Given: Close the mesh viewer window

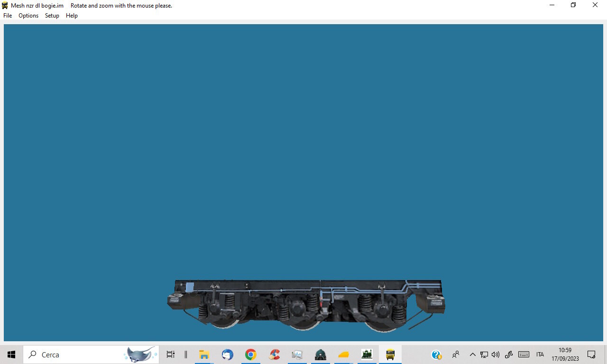Looking at the screenshot, I should [595, 5].
